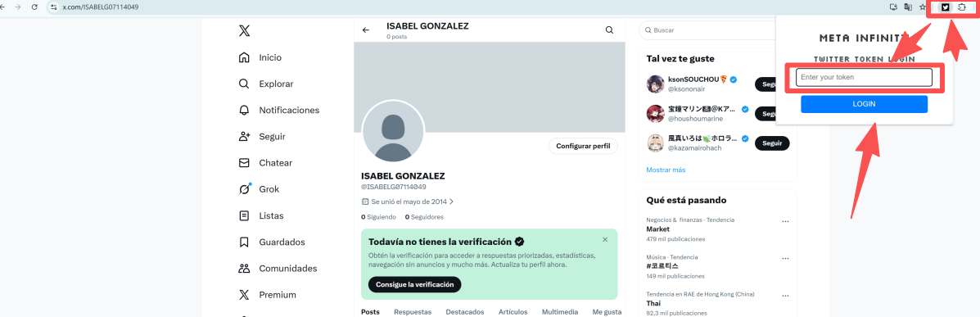
Task: Click Mostrar más link
Action: [x=666, y=170]
